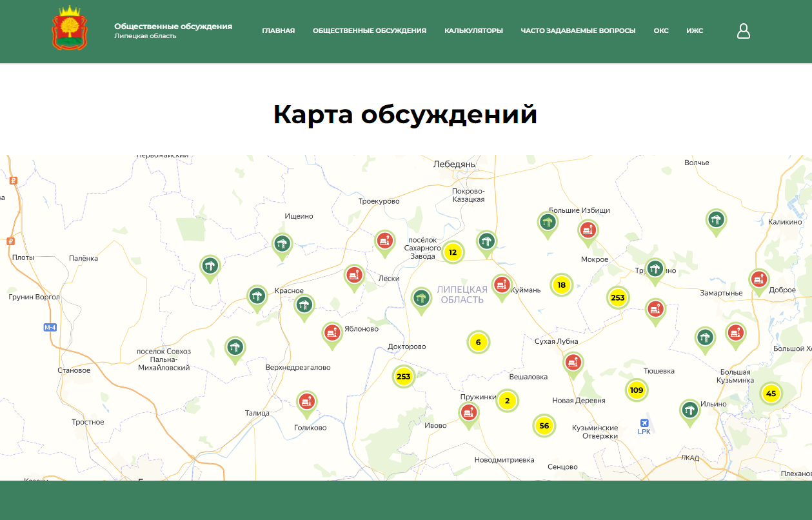
Task: Click the Покрово-Казацкая map label
Action: point(468,195)
